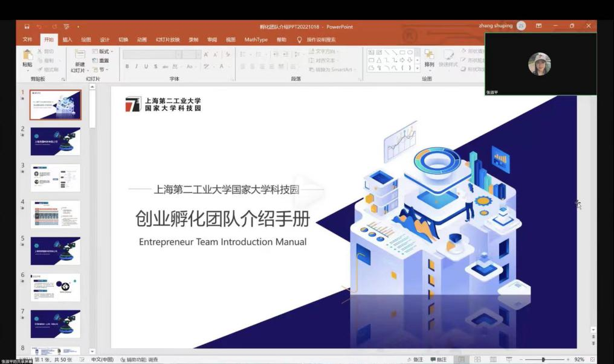
Task: Decrease the font size with the smaller A
Action: point(215,54)
